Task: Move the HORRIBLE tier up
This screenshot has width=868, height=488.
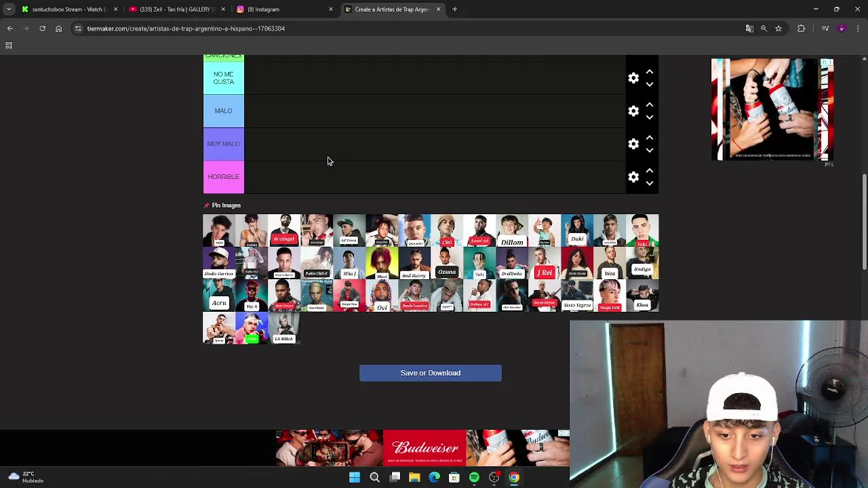Action: tap(650, 170)
